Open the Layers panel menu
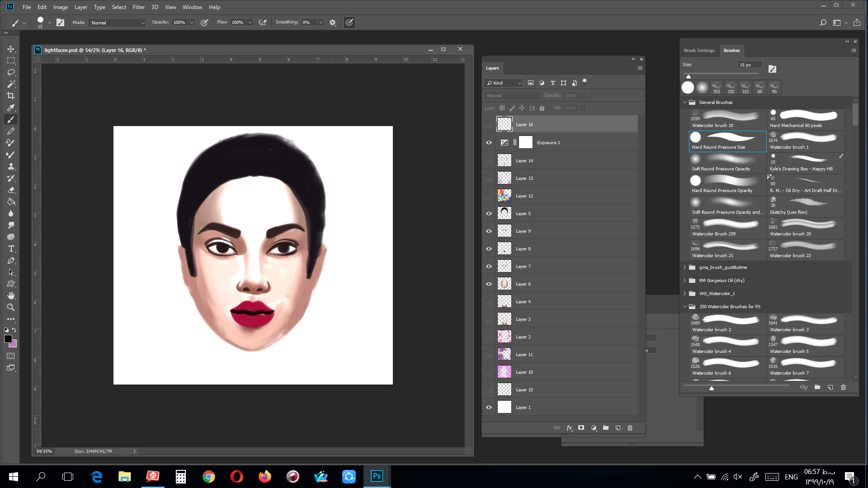868x488 pixels. pyautogui.click(x=640, y=68)
